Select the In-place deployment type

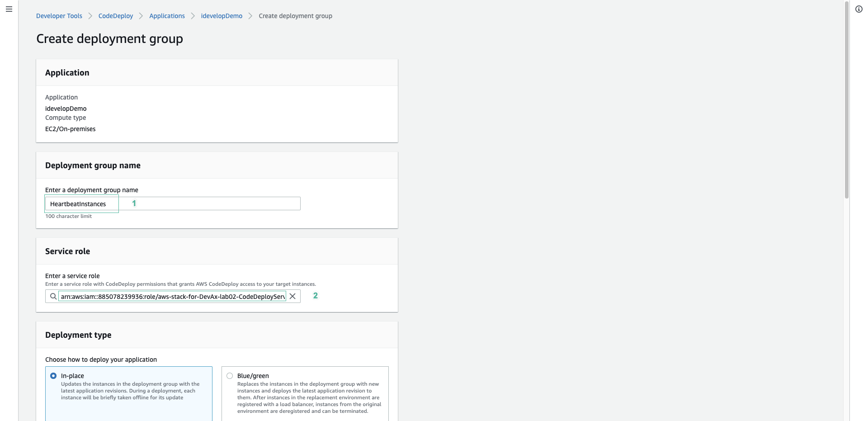pyautogui.click(x=53, y=376)
